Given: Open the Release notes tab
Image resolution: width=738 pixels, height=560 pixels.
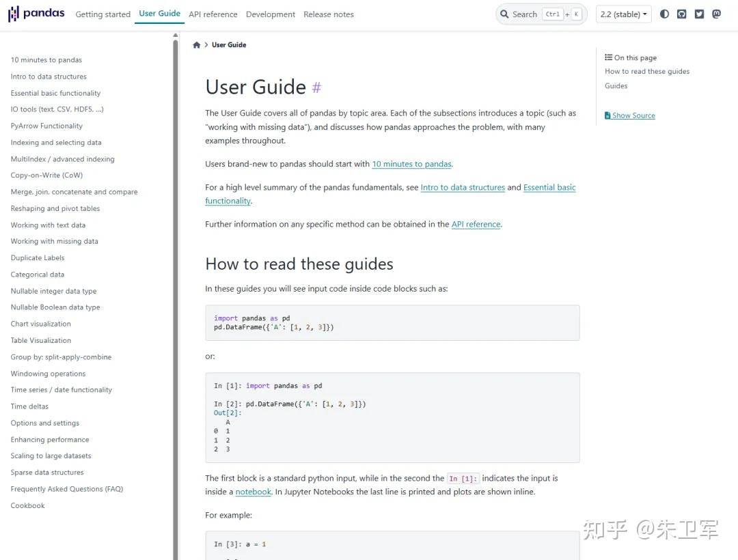Looking at the screenshot, I should point(329,14).
